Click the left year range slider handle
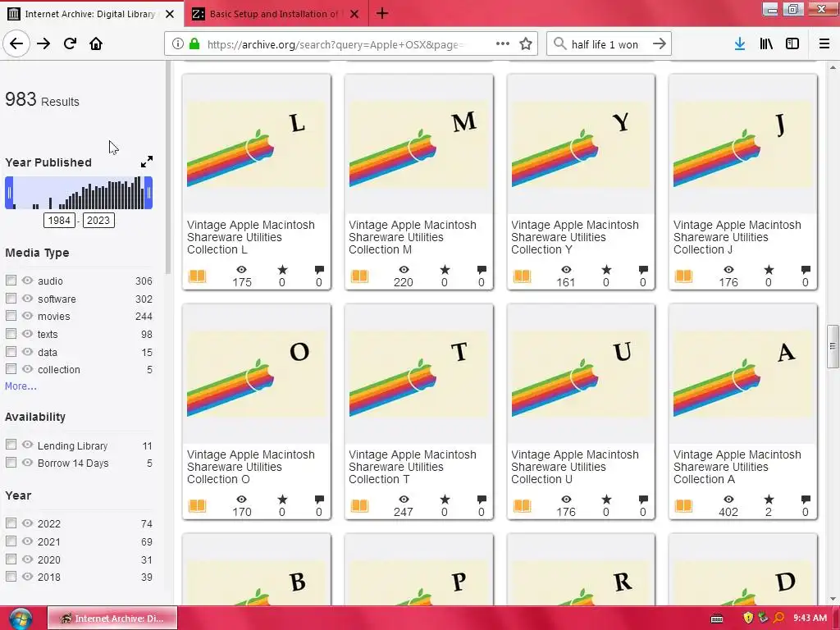This screenshot has width=840, height=630. 9,193
